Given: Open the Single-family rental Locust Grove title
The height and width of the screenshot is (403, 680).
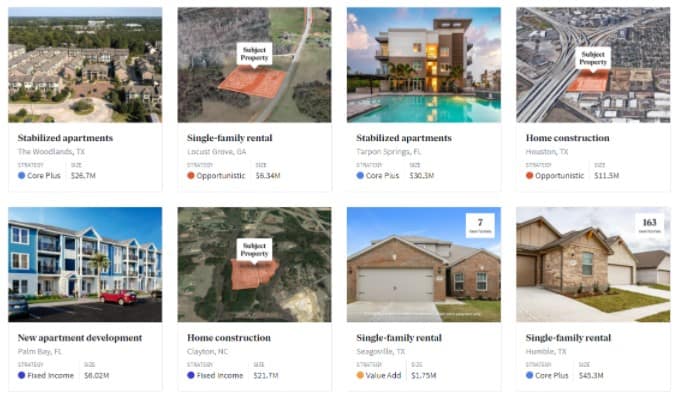Looking at the screenshot, I should pos(229,138).
